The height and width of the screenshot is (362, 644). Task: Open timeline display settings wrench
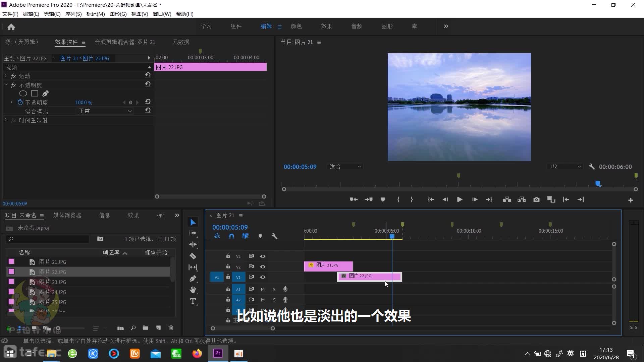pyautogui.click(x=274, y=236)
